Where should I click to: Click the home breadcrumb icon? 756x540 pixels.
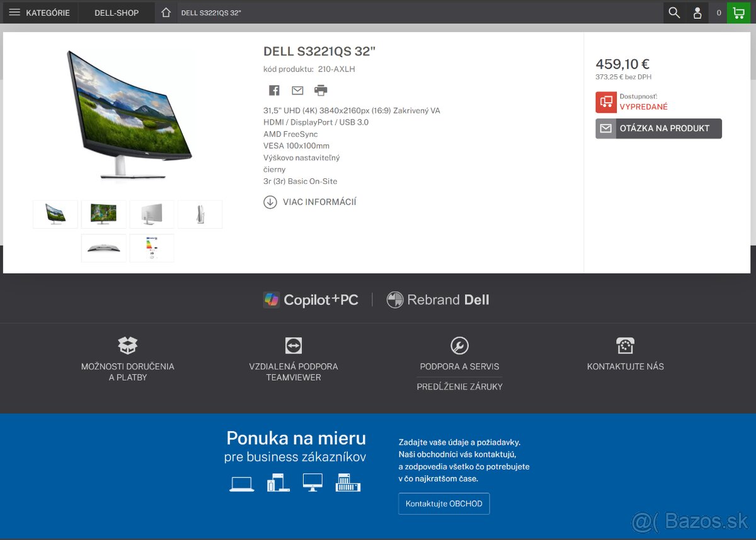[165, 12]
